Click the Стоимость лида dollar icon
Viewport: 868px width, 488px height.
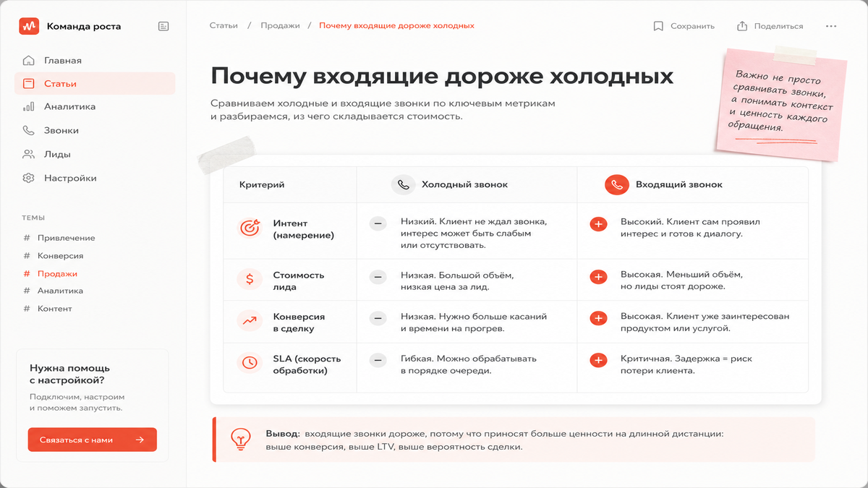pyautogui.click(x=250, y=279)
